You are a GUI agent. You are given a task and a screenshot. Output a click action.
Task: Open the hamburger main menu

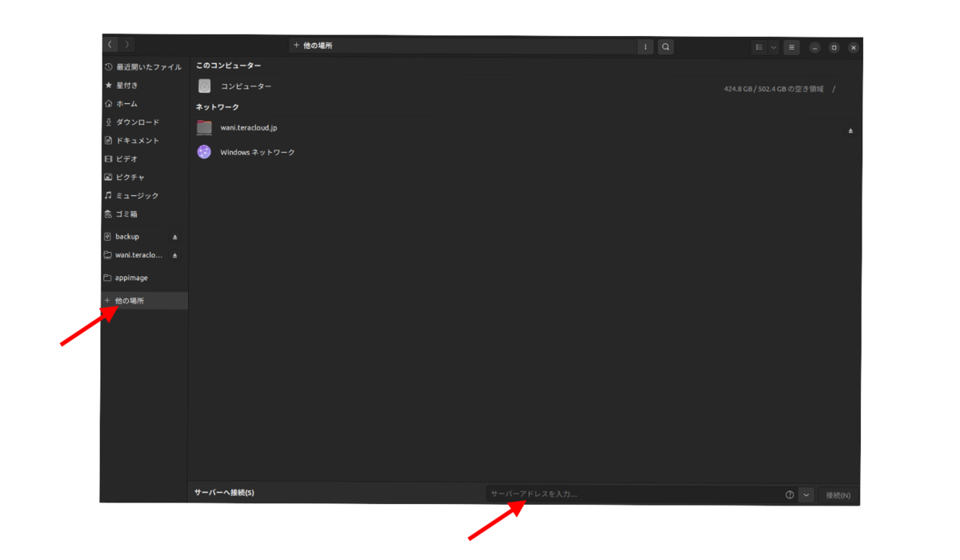[791, 47]
